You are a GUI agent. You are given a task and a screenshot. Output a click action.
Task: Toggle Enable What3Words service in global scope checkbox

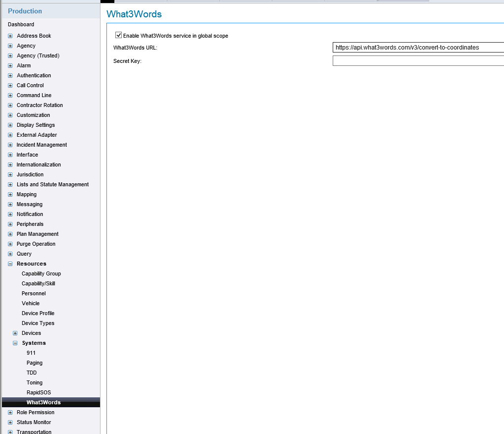click(119, 35)
